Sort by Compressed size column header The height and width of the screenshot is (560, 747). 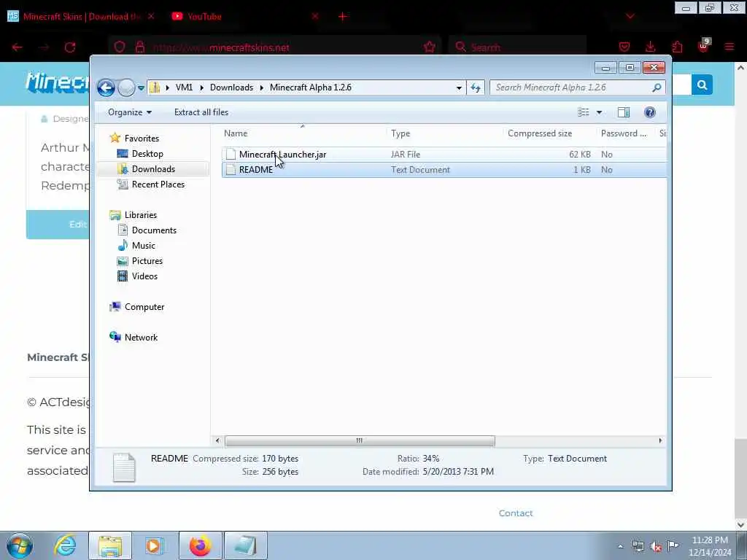point(551,134)
